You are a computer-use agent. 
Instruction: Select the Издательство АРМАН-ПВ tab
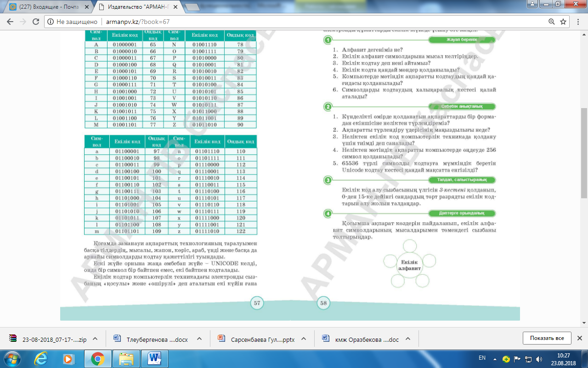(140, 7)
